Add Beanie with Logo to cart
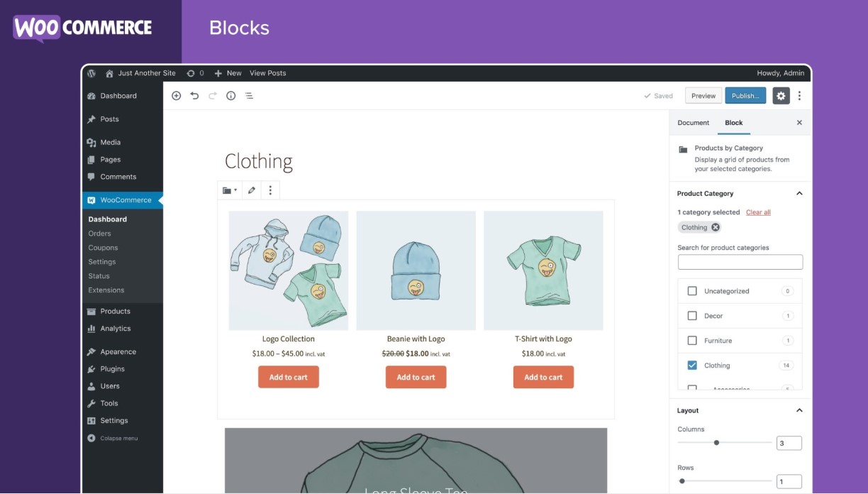The height and width of the screenshot is (494, 868). [416, 377]
